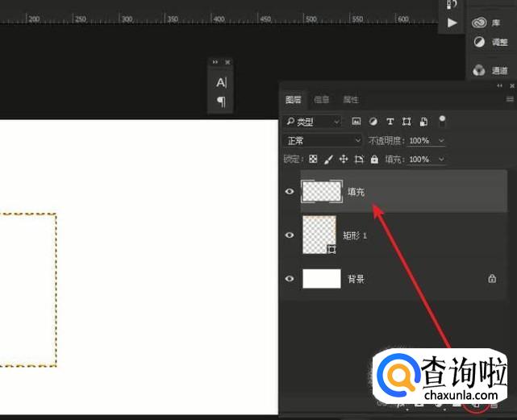This screenshot has width=517, height=420.
Task: Hide the 填充 layer
Action: tap(290, 191)
